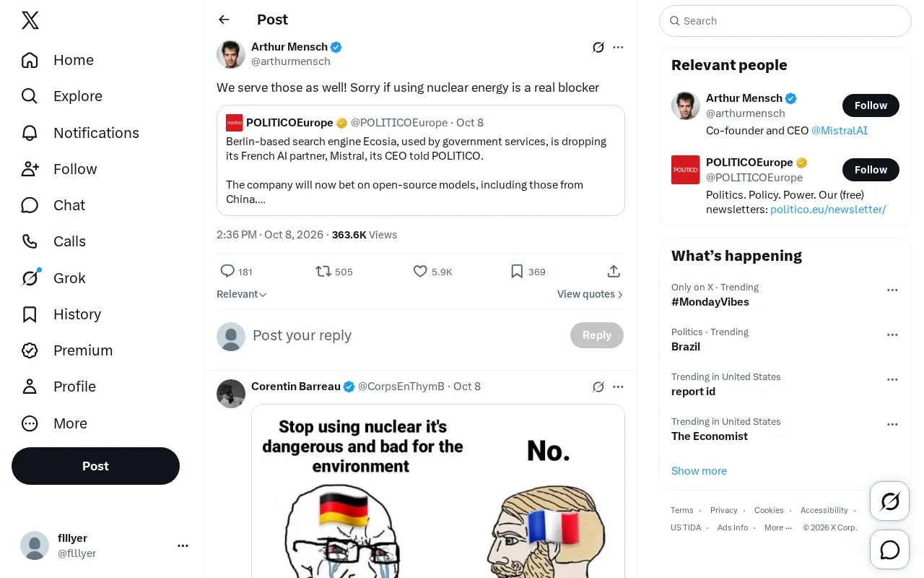The width and height of the screenshot is (924, 578).
Task: Go back using the arrow icon
Action: coord(225,20)
